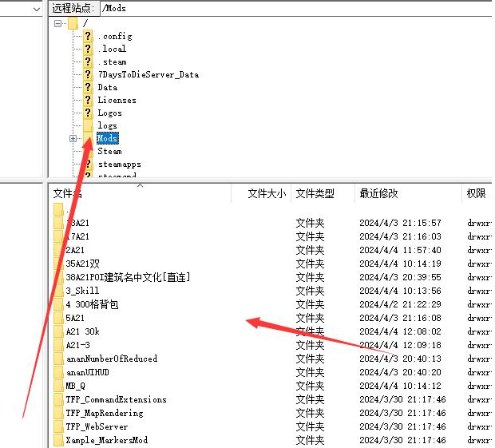This screenshot has width=495, height=448.
Task: Click the folder icon beside logs
Action: tap(89, 125)
